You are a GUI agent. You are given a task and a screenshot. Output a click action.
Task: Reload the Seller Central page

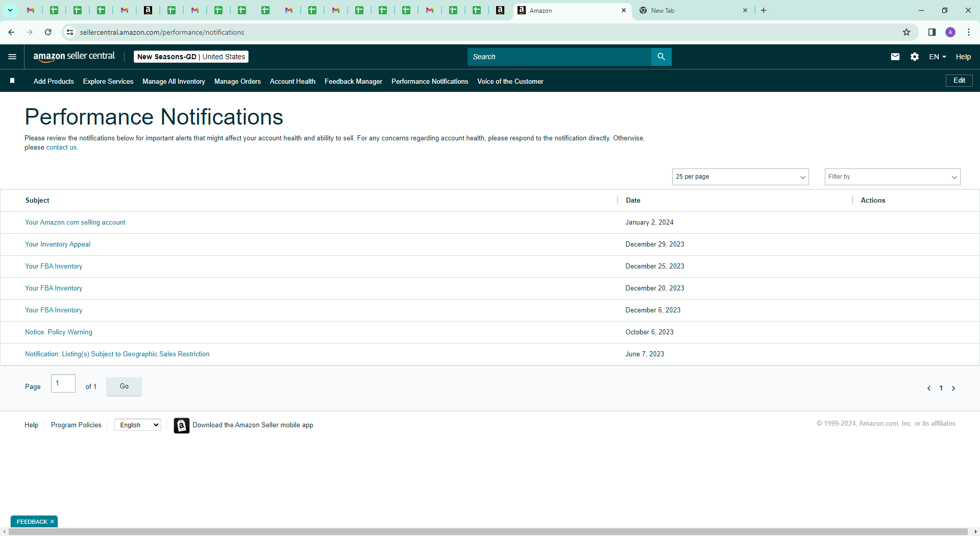pyautogui.click(x=48, y=32)
